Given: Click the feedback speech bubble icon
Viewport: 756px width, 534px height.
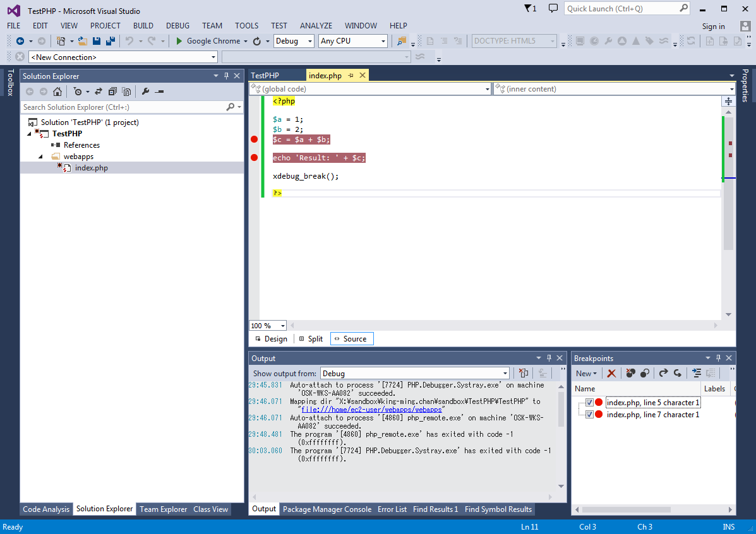Looking at the screenshot, I should tap(553, 8).
